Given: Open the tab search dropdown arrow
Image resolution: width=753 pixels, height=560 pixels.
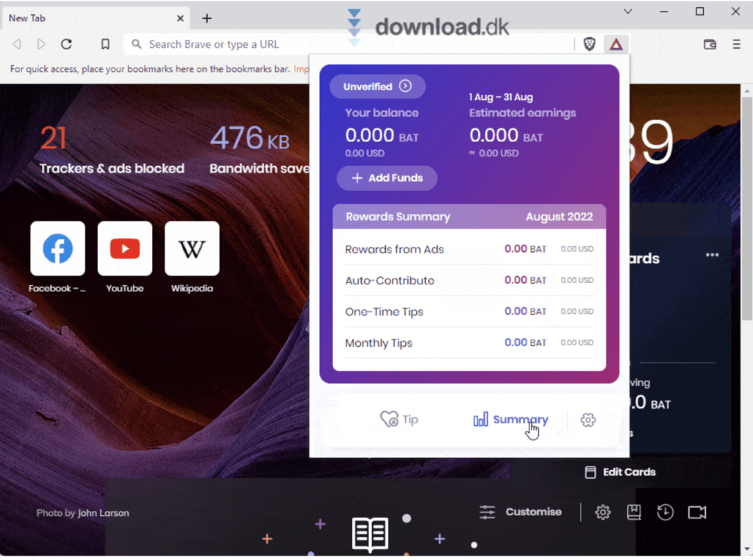Looking at the screenshot, I should pos(627,12).
